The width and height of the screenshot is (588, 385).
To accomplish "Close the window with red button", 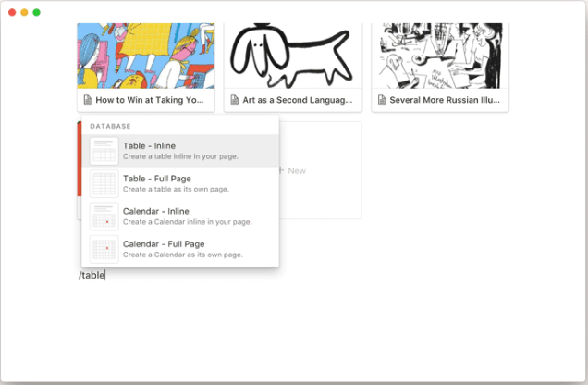I will click(12, 12).
